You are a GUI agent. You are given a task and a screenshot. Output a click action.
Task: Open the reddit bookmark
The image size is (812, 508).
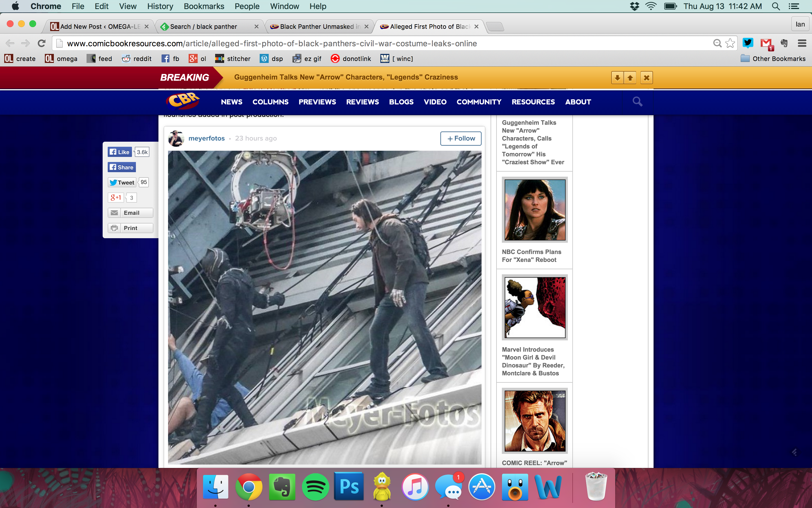pos(136,59)
